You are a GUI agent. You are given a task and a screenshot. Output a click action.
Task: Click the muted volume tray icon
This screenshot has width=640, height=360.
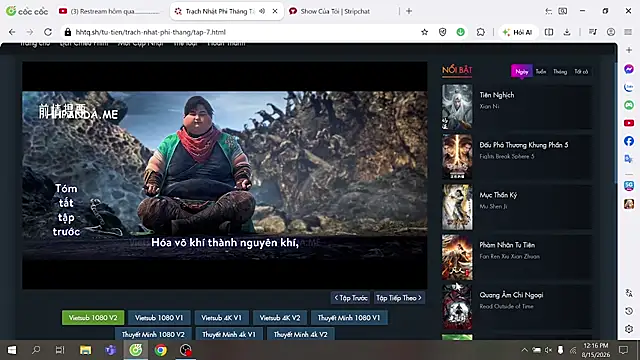pos(548,350)
